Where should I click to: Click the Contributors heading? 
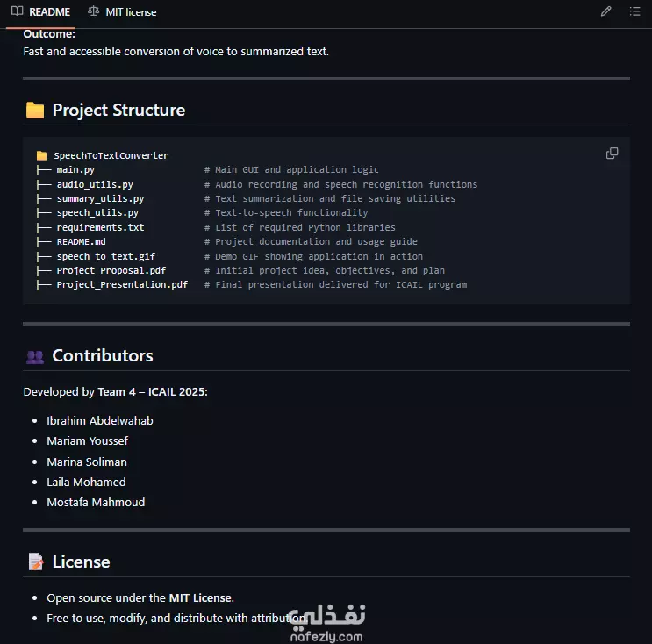[x=103, y=356]
